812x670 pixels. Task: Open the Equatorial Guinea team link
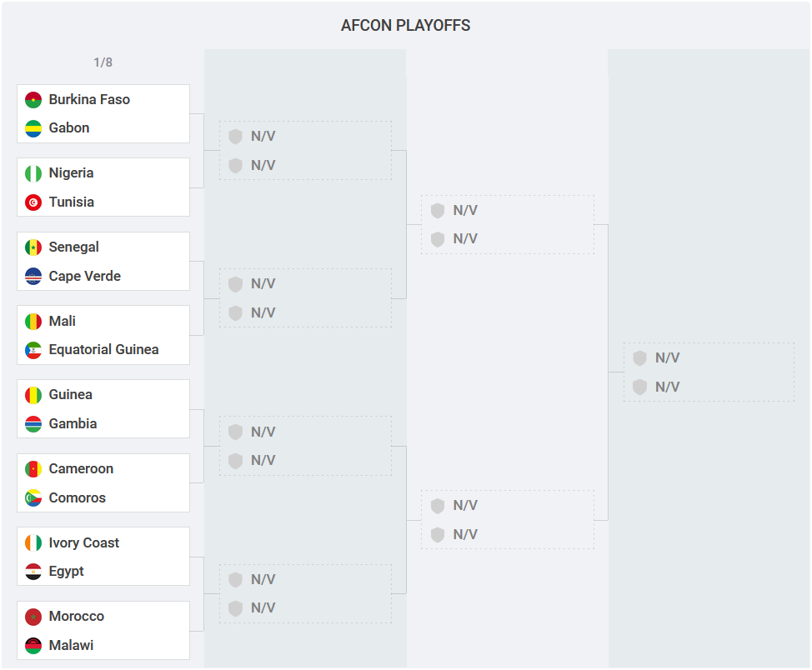click(x=103, y=350)
